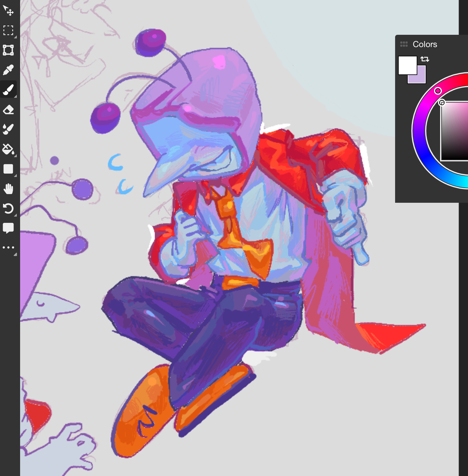
Task: Select the Hand pan tool
Action: click(x=8, y=189)
